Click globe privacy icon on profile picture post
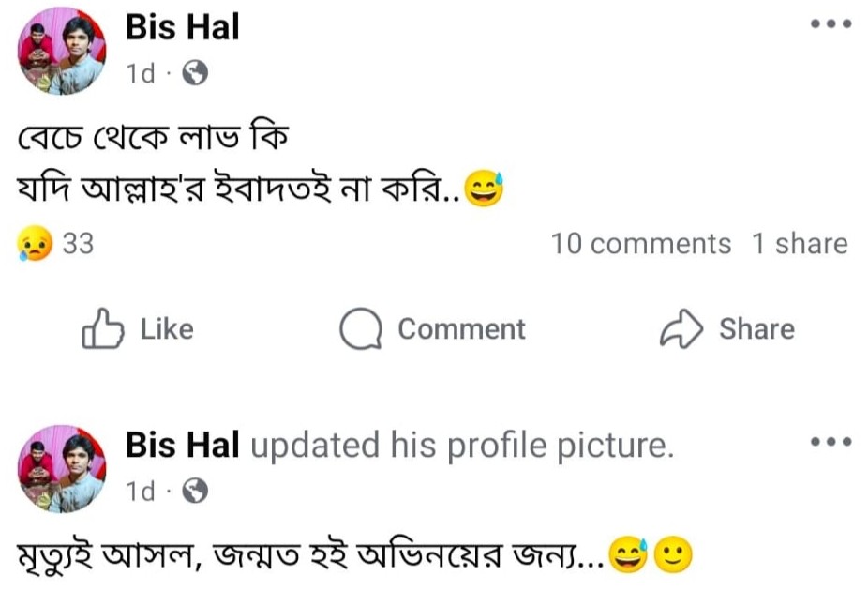The height and width of the screenshot is (591, 868). click(x=194, y=490)
